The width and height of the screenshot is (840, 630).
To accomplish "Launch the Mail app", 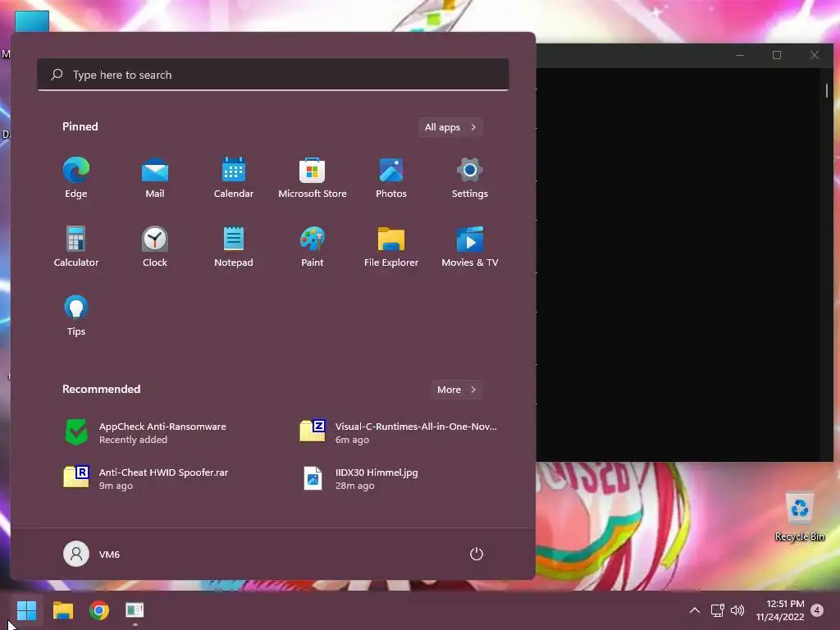I will click(155, 178).
